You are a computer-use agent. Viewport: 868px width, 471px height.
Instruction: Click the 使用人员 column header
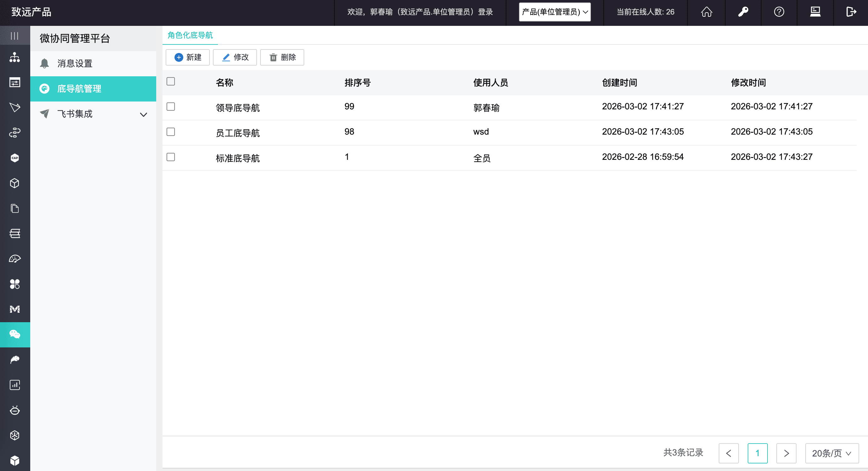coord(491,83)
